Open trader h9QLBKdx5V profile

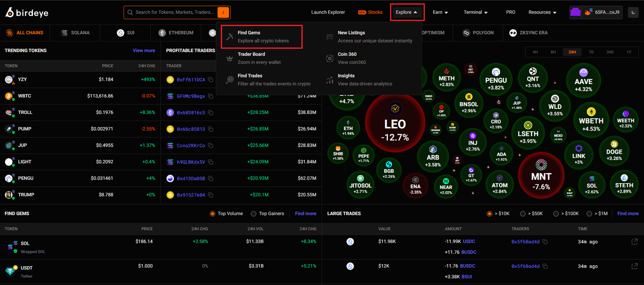pos(191,162)
